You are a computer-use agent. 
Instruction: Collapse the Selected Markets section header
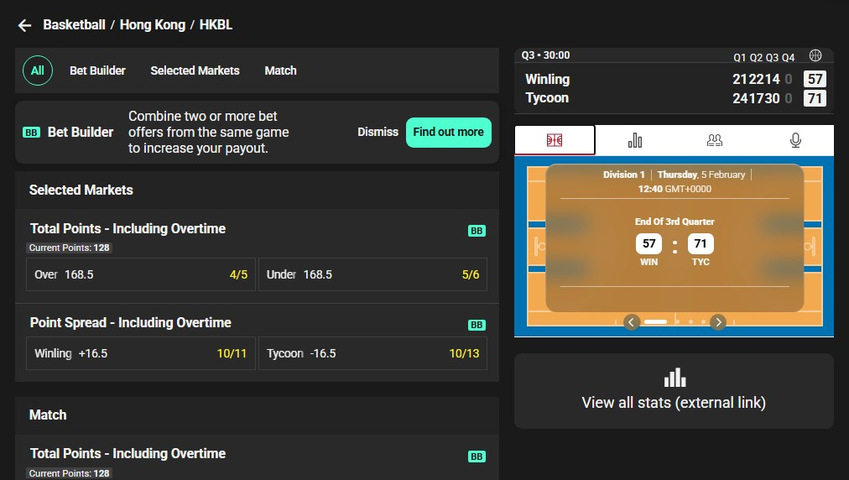(x=257, y=190)
